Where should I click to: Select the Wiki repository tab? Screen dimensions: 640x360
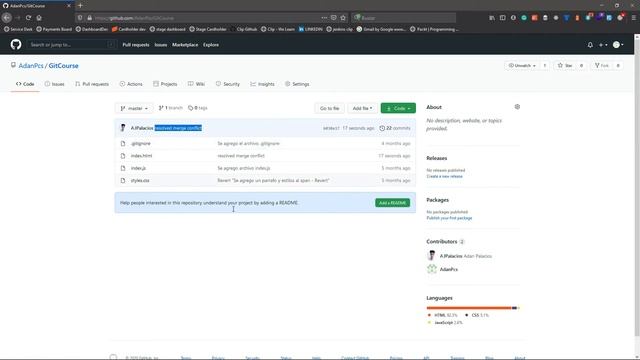click(196, 84)
